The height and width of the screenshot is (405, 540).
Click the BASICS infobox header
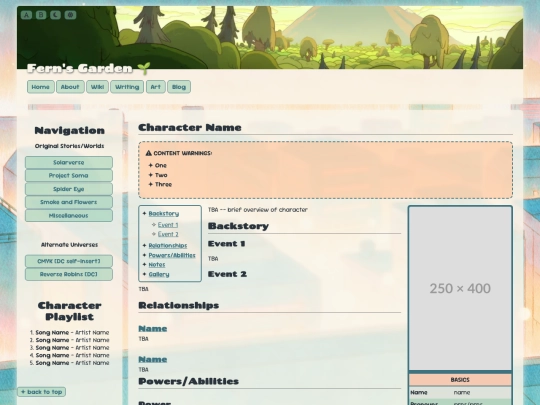point(460,380)
